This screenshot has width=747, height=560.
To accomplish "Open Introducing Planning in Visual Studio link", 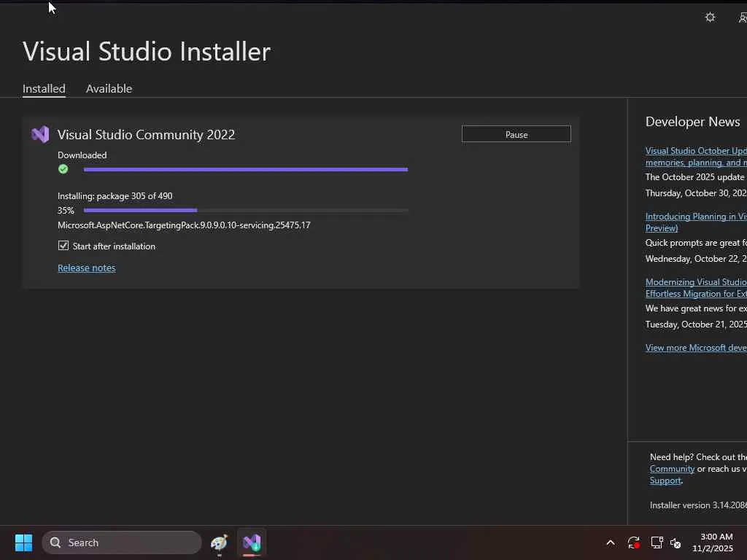I will tap(696, 222).
